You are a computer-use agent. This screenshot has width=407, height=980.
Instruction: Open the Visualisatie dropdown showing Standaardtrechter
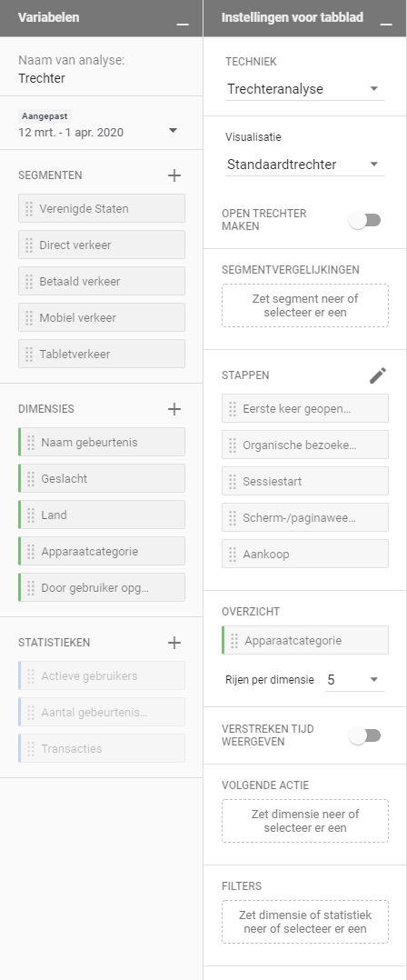(305, 165)
